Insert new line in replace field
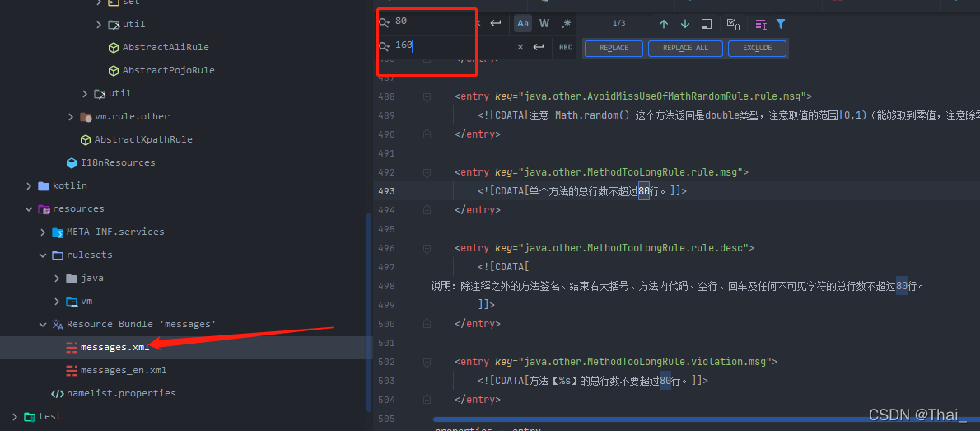The width and height of the screenshot is (980, 431). 538,47
